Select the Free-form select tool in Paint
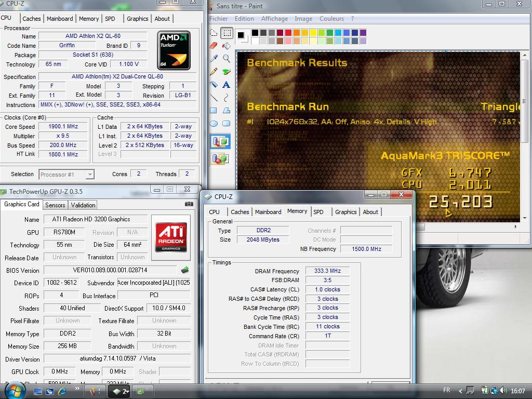The height and width of the screenshot is (399, 532). [214, 33]
